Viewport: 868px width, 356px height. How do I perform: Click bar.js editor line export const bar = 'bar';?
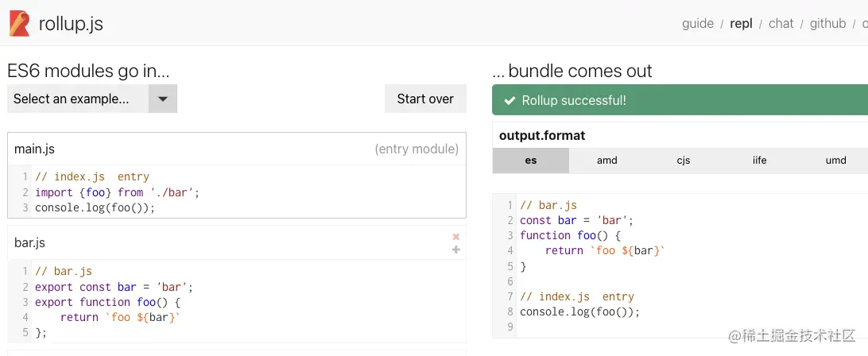[114, 287]
